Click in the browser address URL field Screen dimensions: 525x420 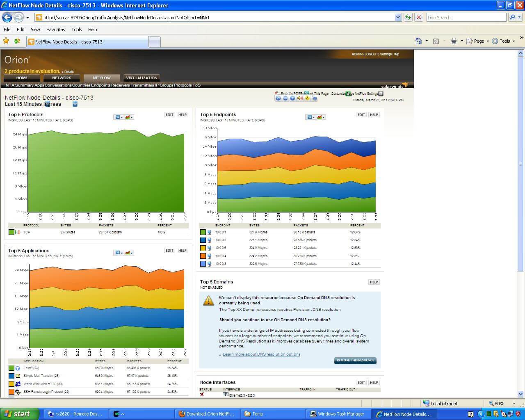click(x=217, y=17)
